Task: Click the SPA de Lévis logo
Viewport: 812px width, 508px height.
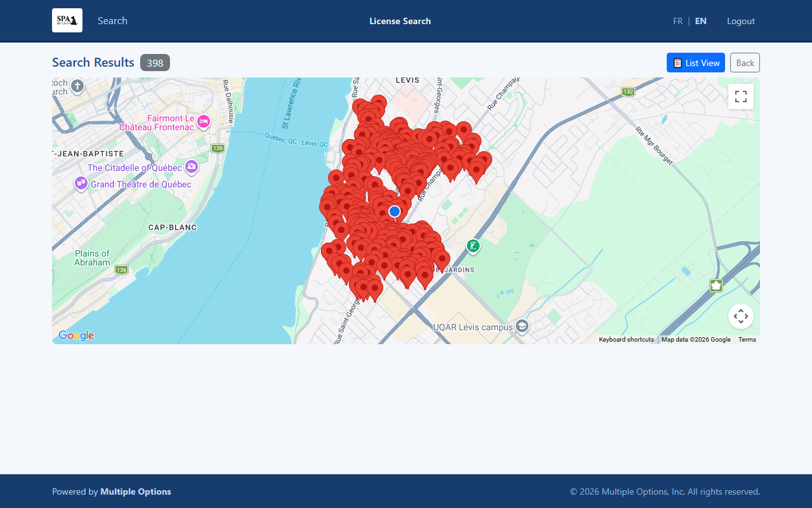Action: point(67,20)
